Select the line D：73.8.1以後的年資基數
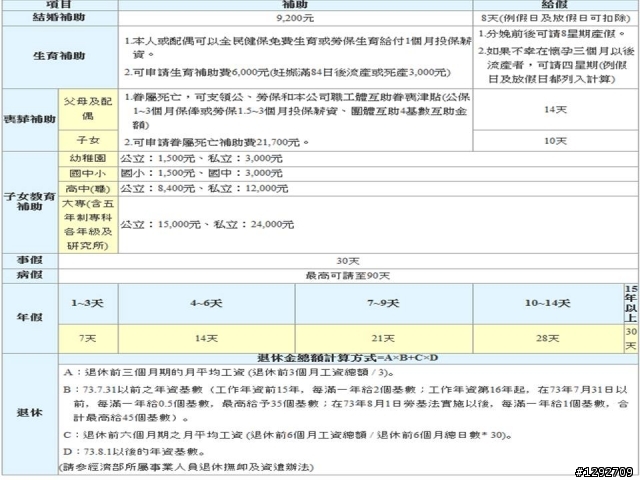Screen dimensions: 640x480 135,452
